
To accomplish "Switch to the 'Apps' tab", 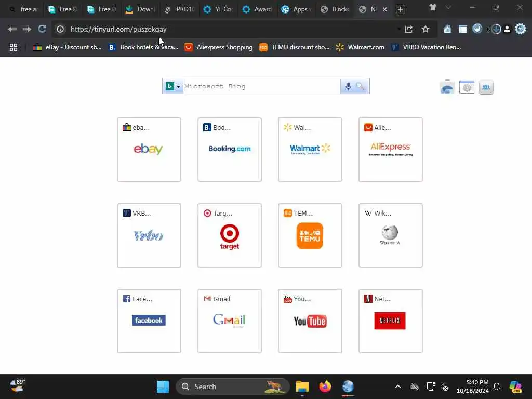I will (296, 9).
